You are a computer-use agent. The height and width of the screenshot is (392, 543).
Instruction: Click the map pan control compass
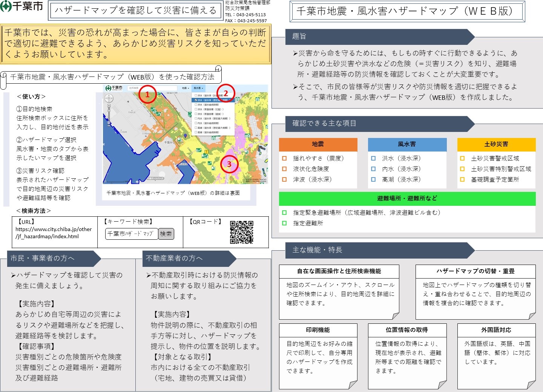pyautogui.click(x=109, y=99)
